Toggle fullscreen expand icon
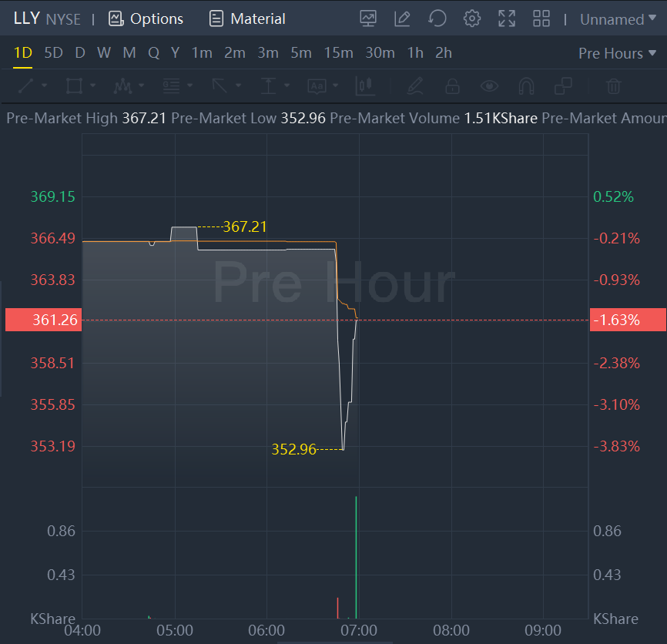The image size is (667, 644). pyautogui.click(x=506, y=18)
